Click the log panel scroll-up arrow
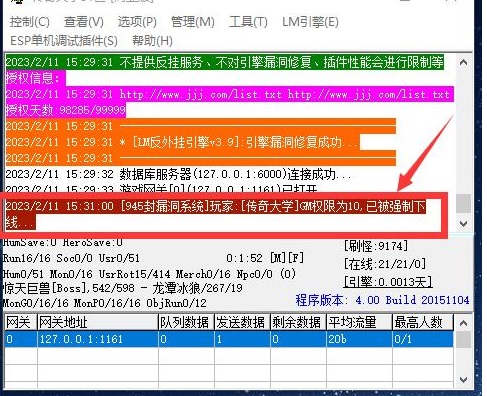 pyautogui.click(x=463, y=62)
